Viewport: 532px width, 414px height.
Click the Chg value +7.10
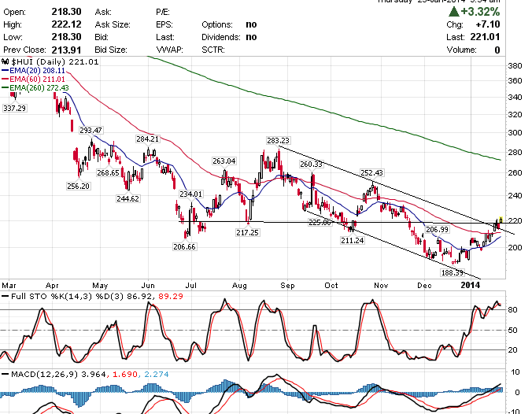coord(488,24)
